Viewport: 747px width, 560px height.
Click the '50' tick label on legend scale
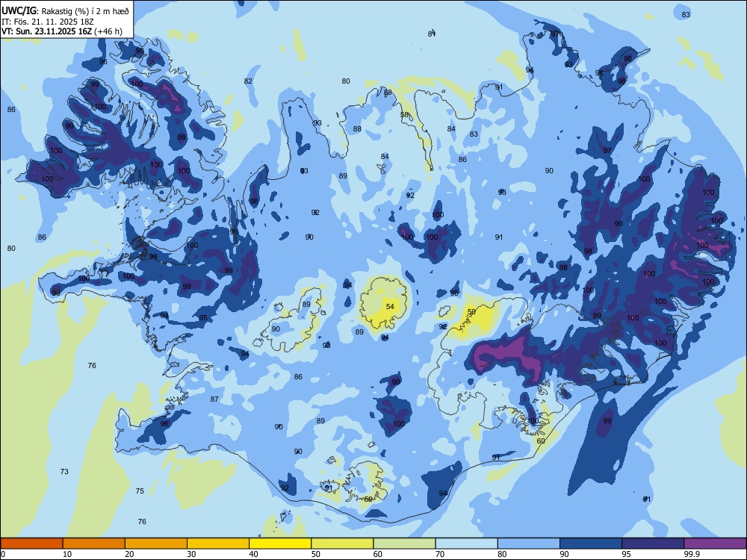tap(316, 554)
